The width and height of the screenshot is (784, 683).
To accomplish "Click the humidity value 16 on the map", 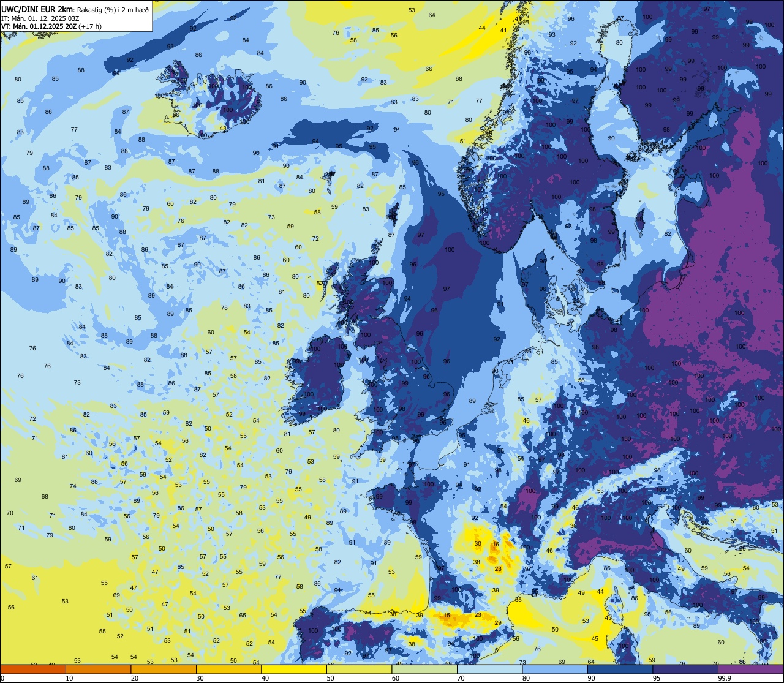I will 496,545.
